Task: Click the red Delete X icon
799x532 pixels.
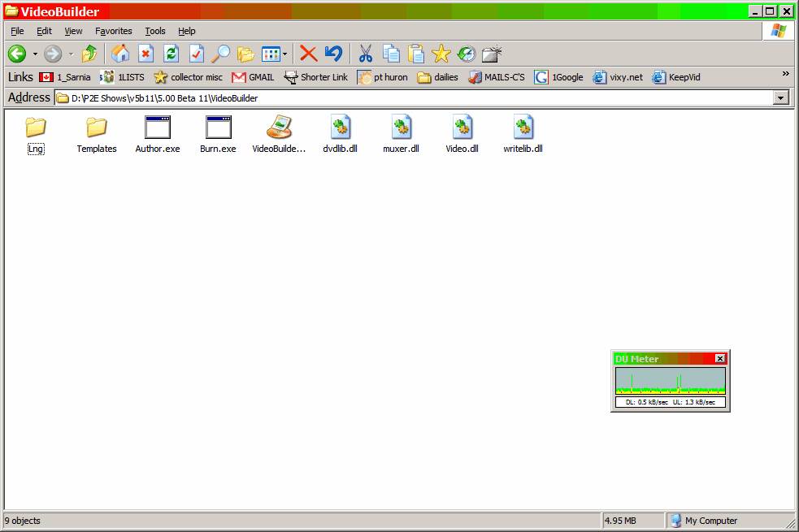Action: pyautogui.click(x=308, y=54)
